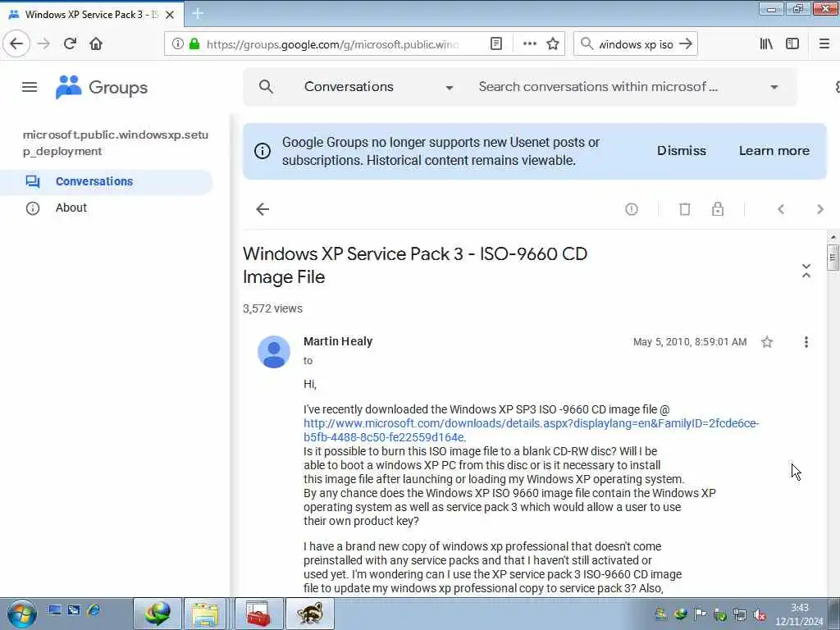
Task: Click the sender name Martin Healy
Action: click(x=337, y=341)
